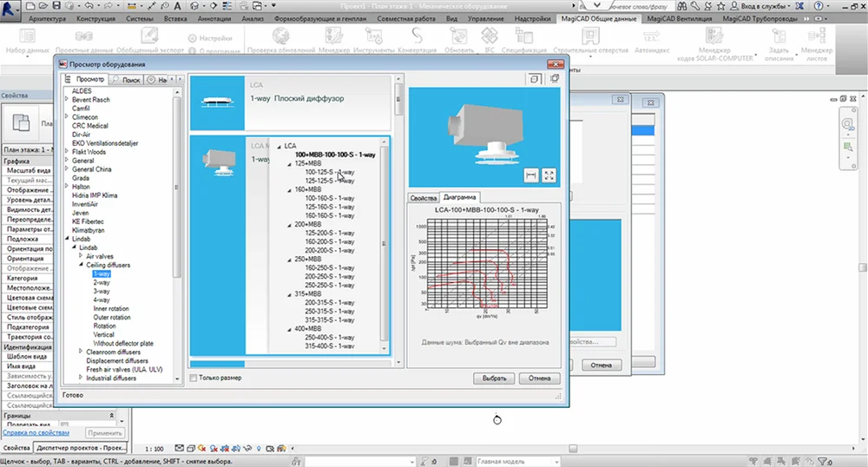Click the single-window layout icon
This screenshot has height=467, width=868.
coord(536,79)
